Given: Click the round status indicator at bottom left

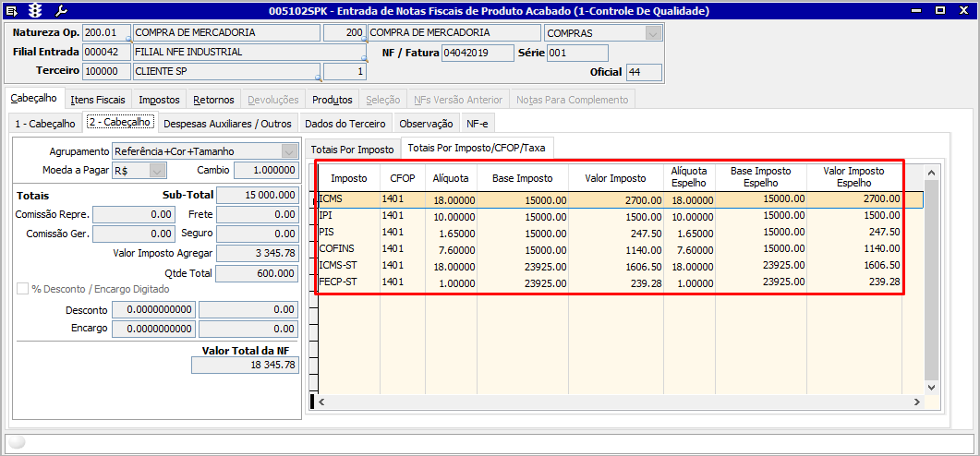Looking at the screenshot, I should (x=18, y=441).
